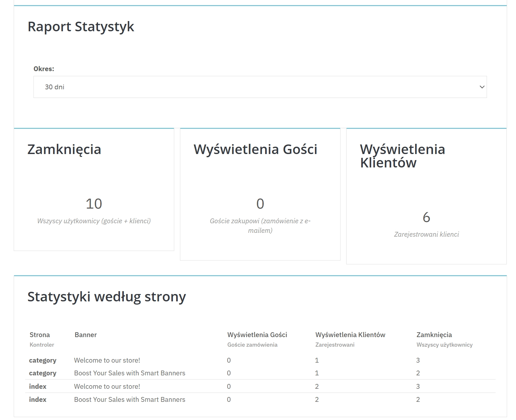This screenshot has height=420, width=516.
Task: Select the first category row link
Action: click(x=42, y=360)
